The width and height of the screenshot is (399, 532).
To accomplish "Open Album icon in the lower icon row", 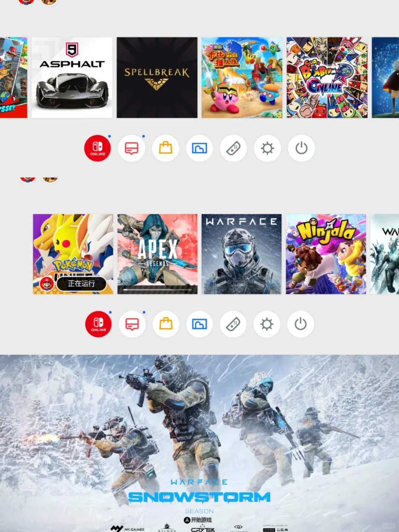I will (199, 324).
